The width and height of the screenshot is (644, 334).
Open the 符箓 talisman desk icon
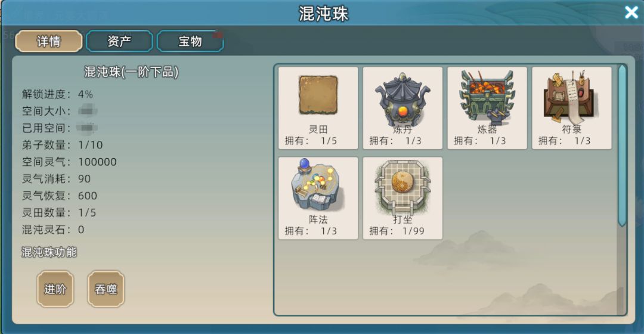tap(571, 97)
